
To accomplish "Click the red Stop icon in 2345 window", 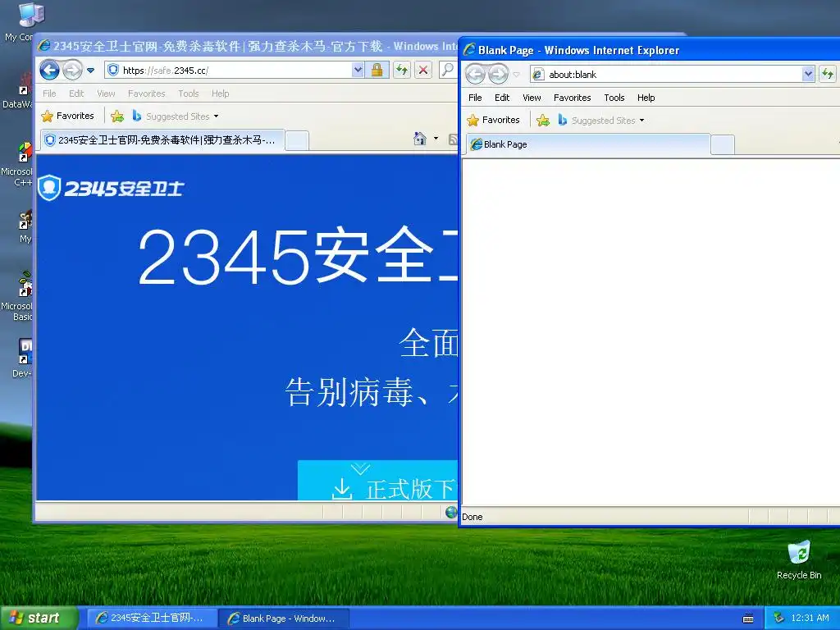I will pos(423,71).
